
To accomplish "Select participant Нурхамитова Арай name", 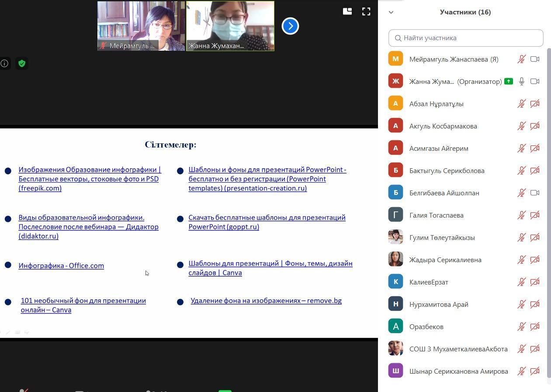I will point(439,304).
